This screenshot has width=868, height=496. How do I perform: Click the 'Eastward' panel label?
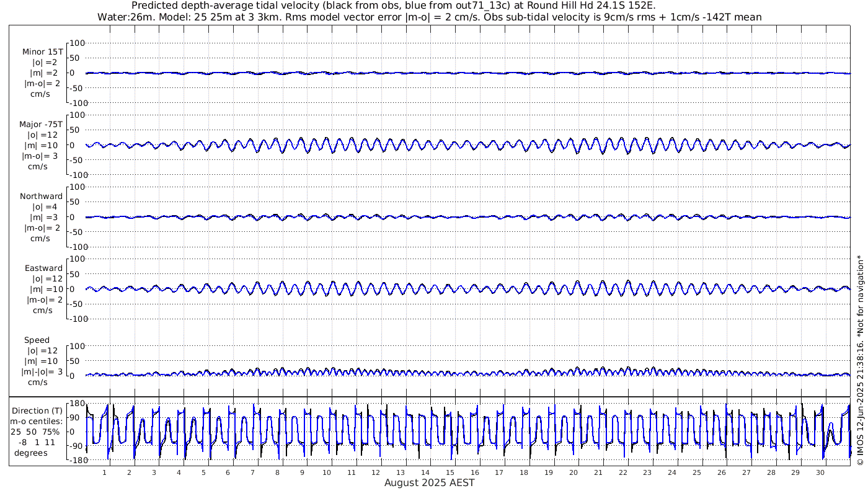click(43, 268)
